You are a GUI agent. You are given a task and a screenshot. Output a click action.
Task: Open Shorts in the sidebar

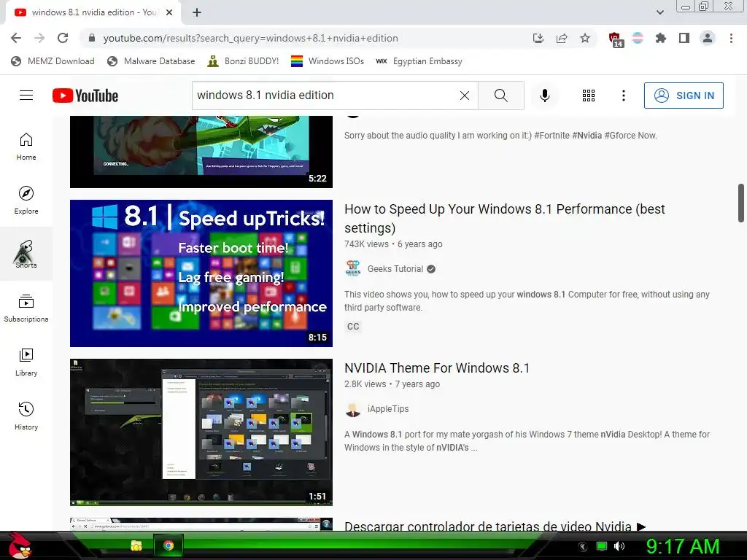pyautogui.click(x=26, y=254)
